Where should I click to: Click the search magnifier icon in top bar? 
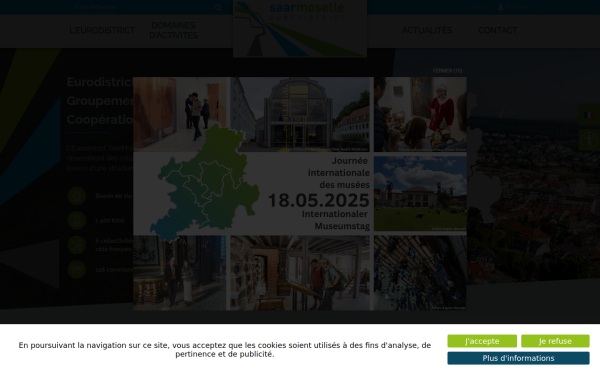pos(218,7)
